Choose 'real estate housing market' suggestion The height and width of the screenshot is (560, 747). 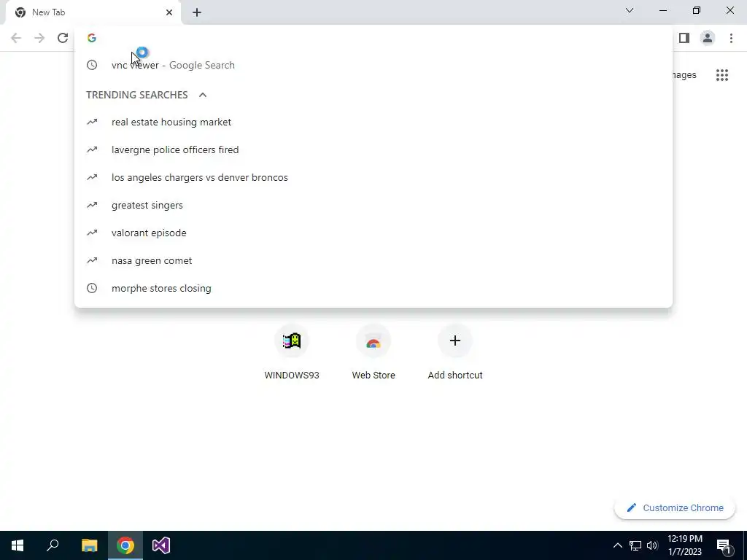pos(373,122)
